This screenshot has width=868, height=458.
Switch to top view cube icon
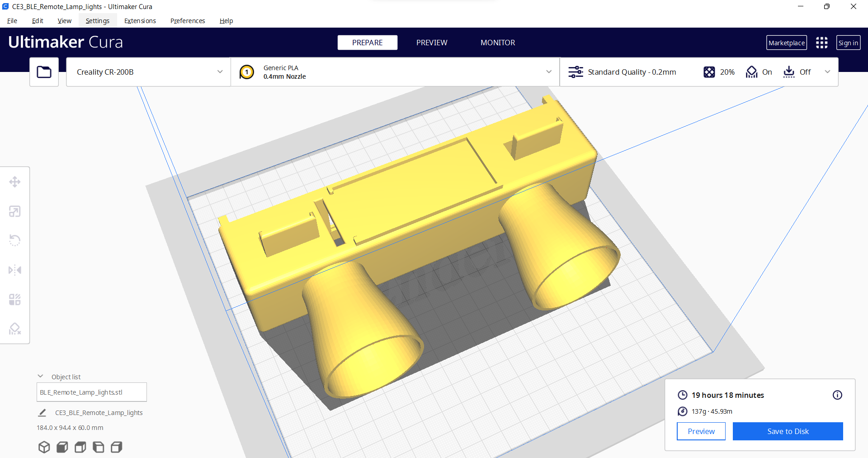tap(80, 447)
